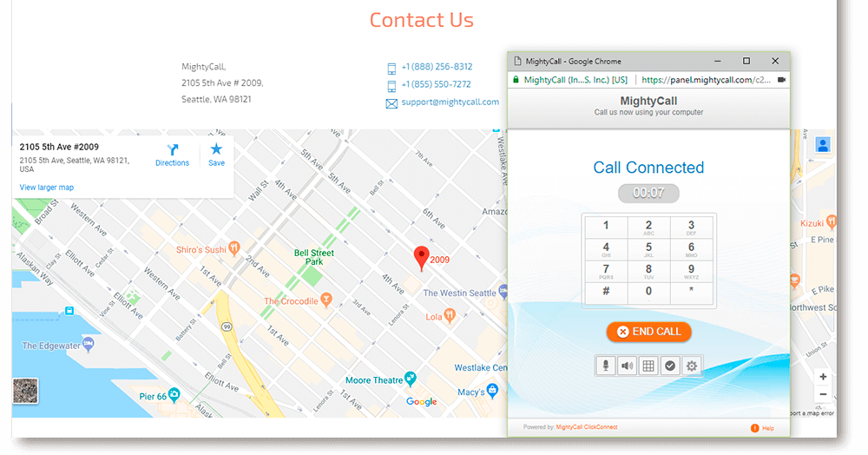The height and width of the screenshot is (455, 868).
Task: Click Lola restaurant marker
Action: [450, 315]
